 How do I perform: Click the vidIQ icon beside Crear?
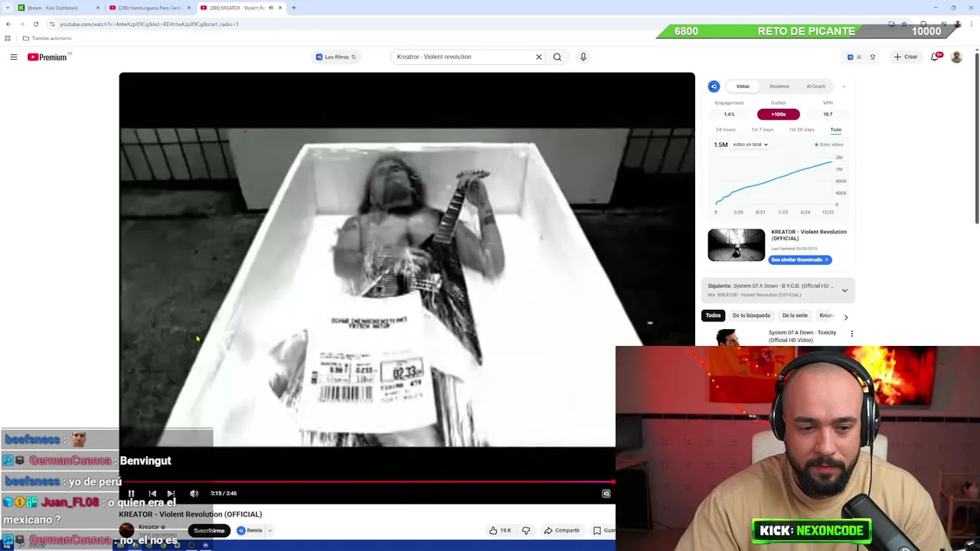850,57
